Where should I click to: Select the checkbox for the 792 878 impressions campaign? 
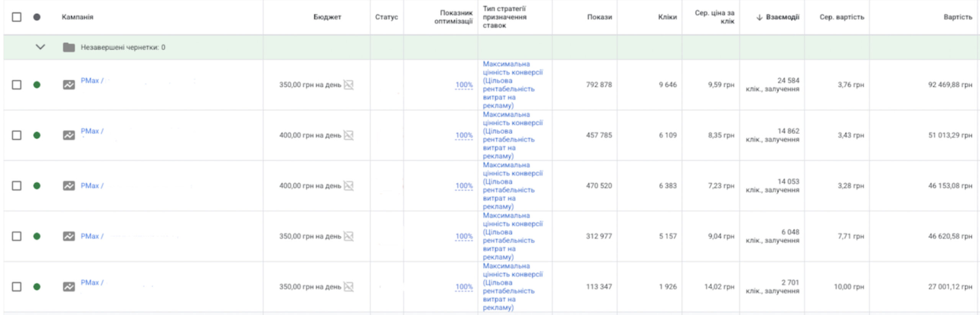[x=16, y=85]
